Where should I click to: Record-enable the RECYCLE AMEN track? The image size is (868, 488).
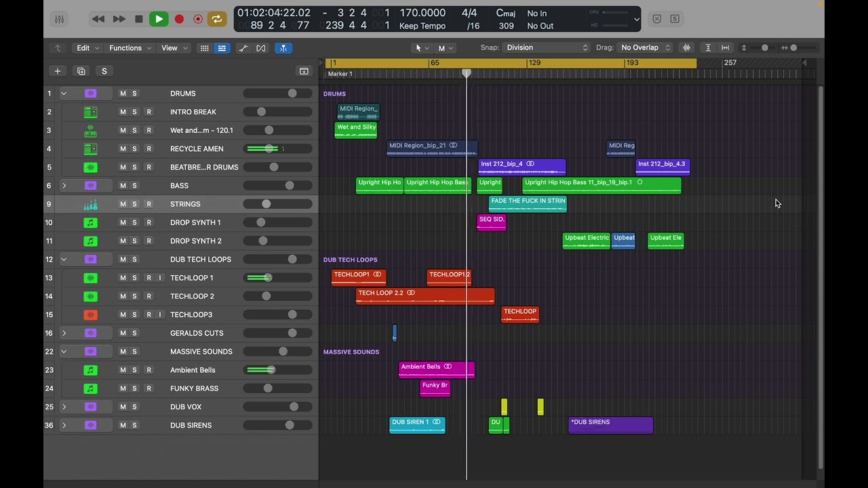tap(149, 149)
